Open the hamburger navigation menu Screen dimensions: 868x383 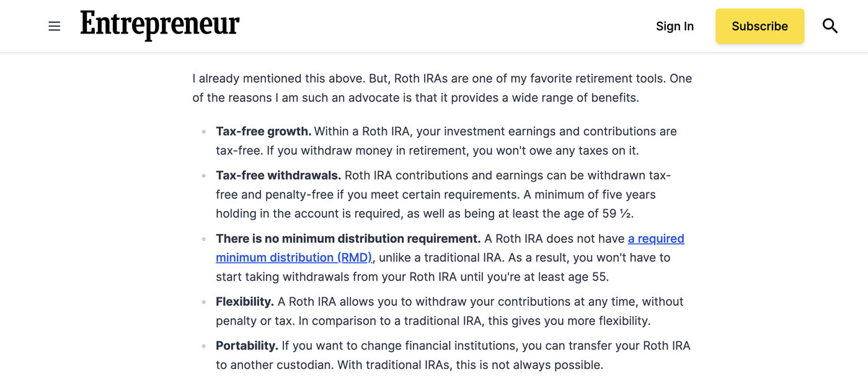pyautogui.click(x=55, y=26)
